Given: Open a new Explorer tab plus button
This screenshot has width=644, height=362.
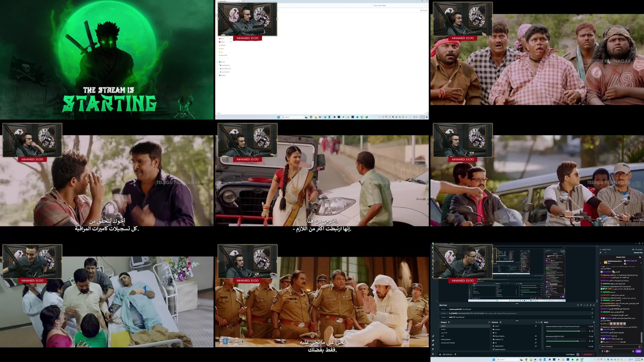Looking at the screenshot, I should click(244, 1).
